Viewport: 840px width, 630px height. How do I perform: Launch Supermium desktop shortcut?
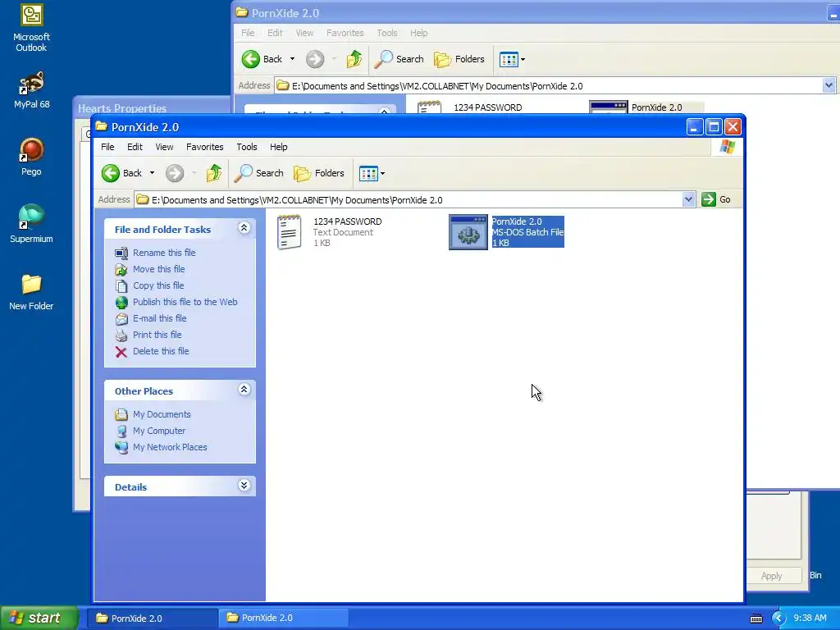click(x=31, y=224)
